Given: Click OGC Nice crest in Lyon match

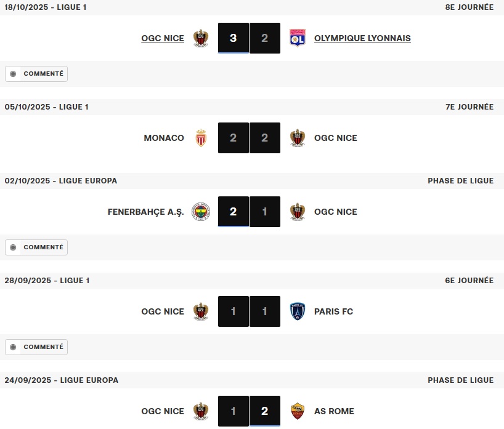Looking at the screenshot, I should 201,38.
